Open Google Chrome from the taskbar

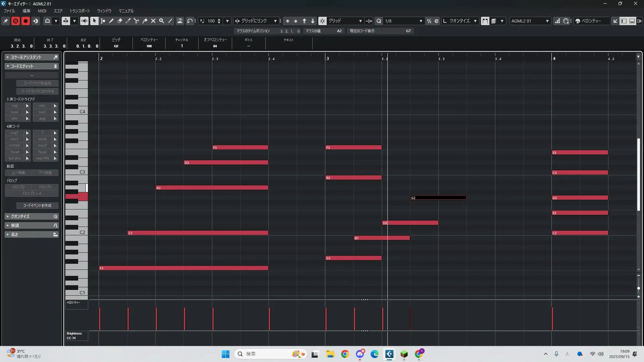345,354
